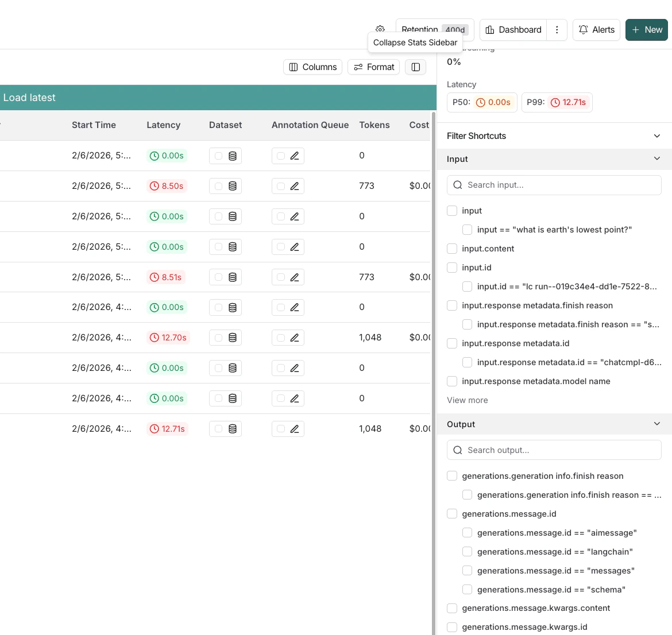672x635 pixels.
Task: Enable the input filter checkbox
Action: tap(452, 211)
